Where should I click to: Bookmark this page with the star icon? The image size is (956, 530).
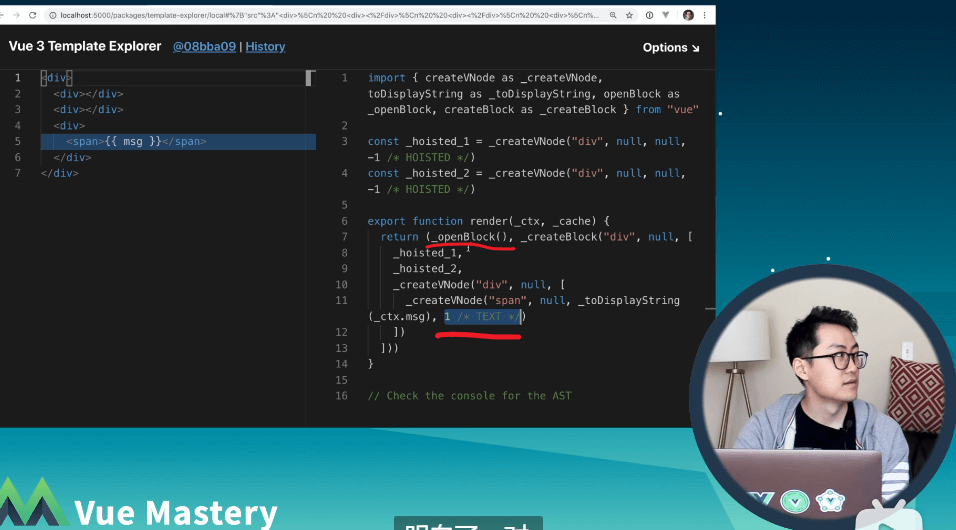pyautogui.click(x=629, y=15)
